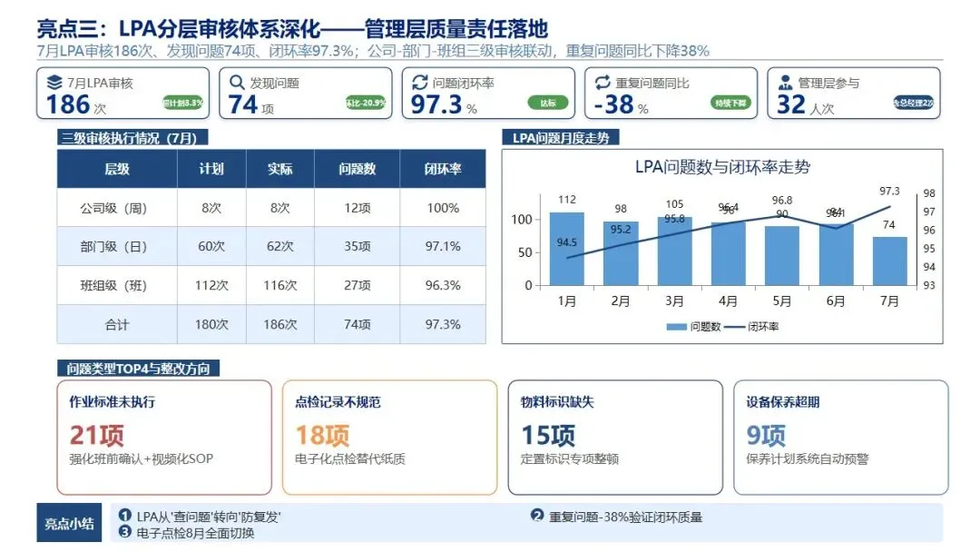Click the cycle icon beside 重复问题同比
The image size is (980, 552).
[603, 83]
